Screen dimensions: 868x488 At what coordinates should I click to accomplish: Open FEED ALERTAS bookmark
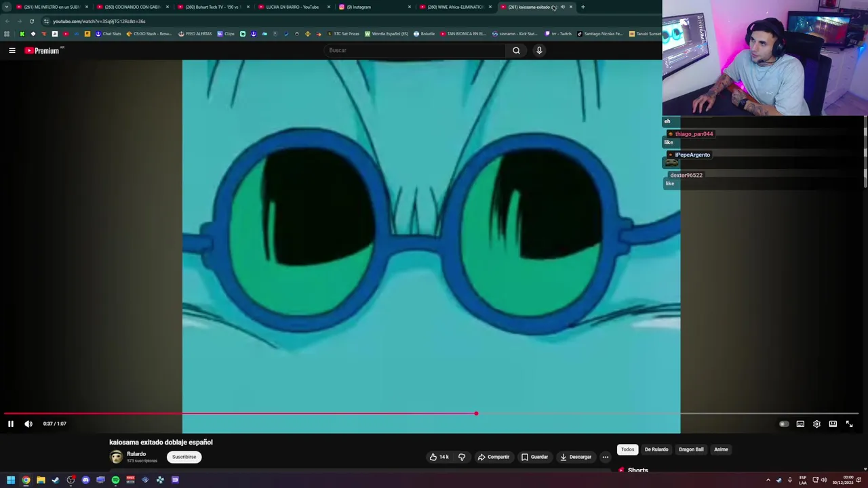(x=195, y=34)
